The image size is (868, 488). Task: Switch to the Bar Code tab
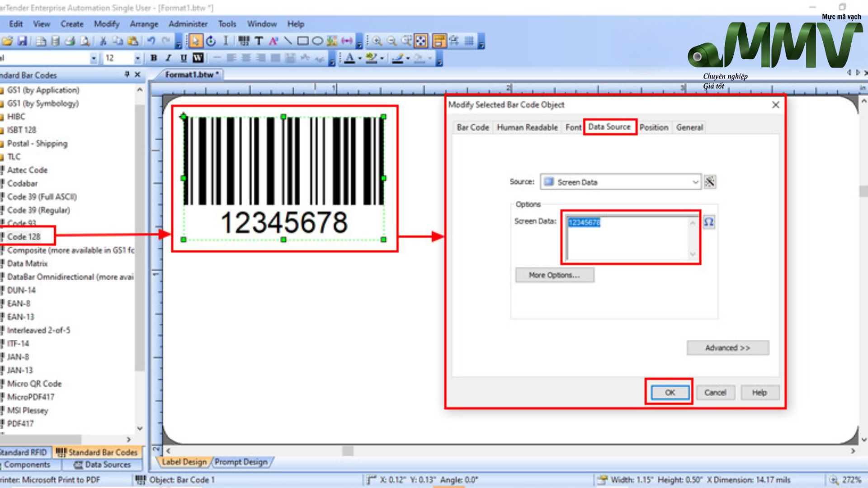(x=473, y=127)
